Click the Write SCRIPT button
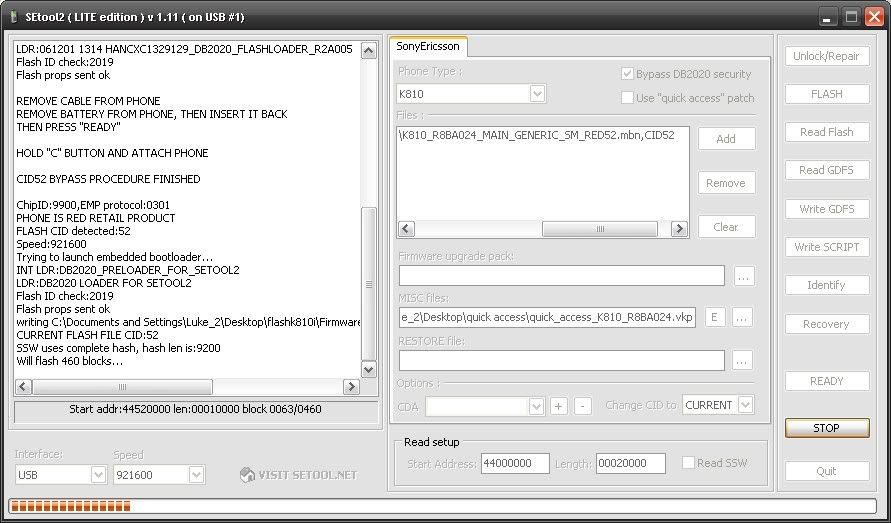The image size is (891, 523). pos(827,247)
